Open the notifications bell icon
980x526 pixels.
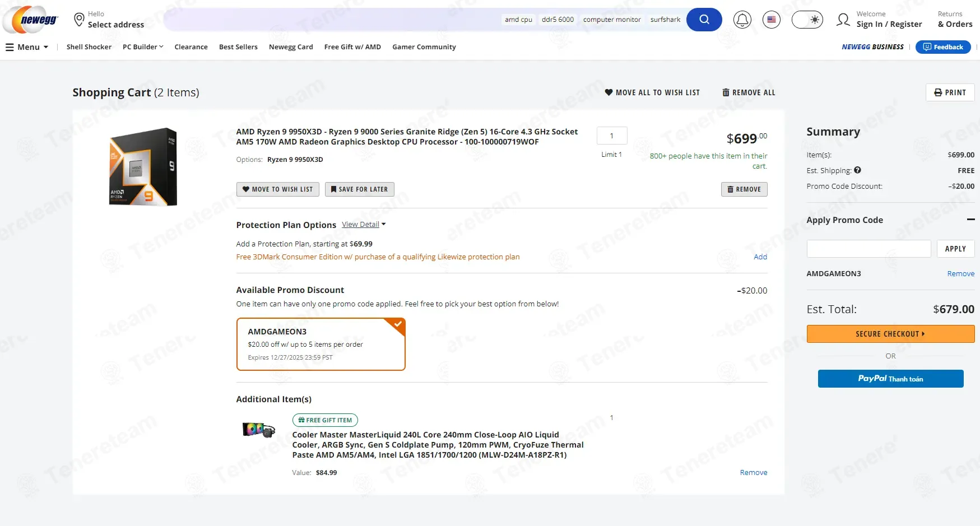pos(742,20)
